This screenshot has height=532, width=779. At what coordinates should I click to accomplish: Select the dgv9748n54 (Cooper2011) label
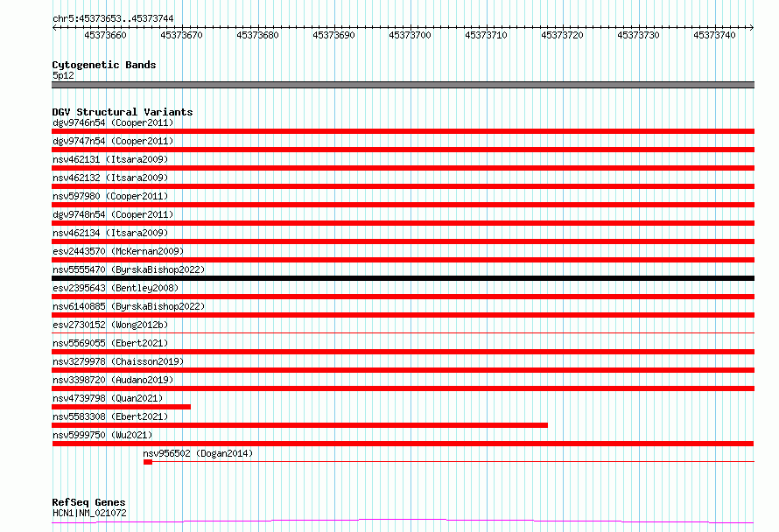click(x=113, y=214)
